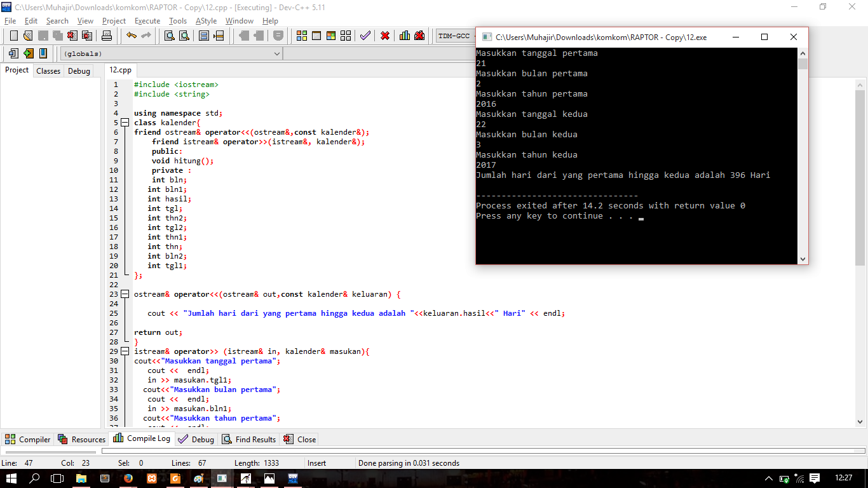868x488 pixels.
Task: Click the console window scrollbar up arrow
Action: point(803,53)
